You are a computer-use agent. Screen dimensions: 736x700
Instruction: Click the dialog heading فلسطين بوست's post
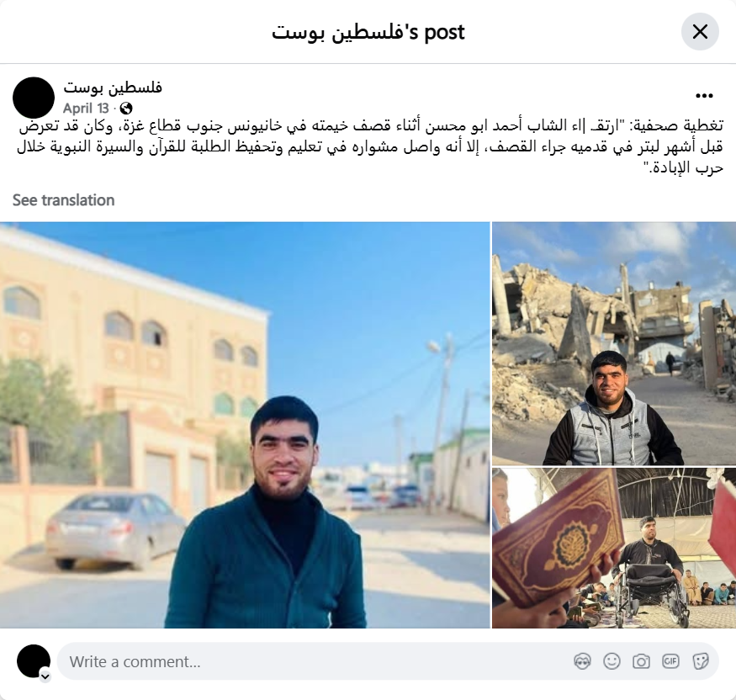[368, 32]
